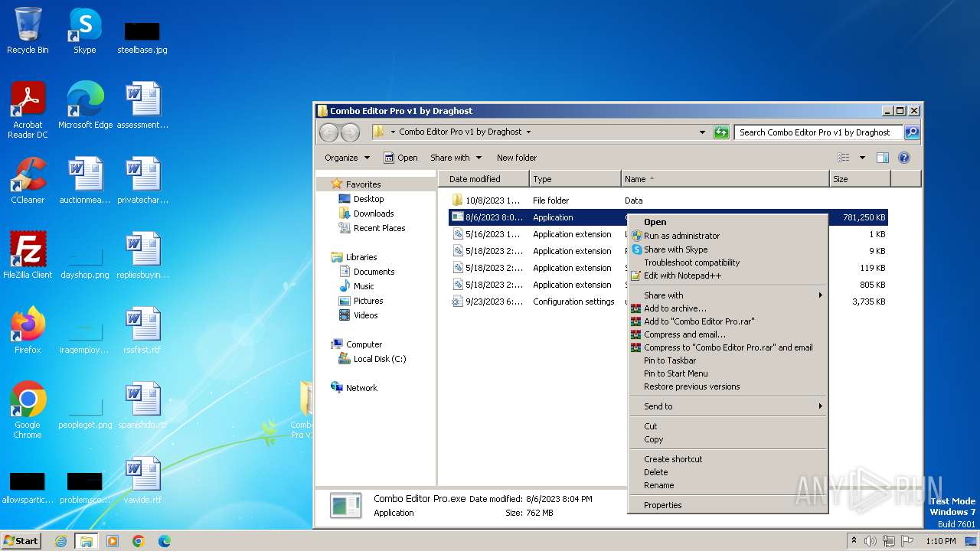Screen dimensions: 980x551
Task: Select the dayshop.png desktop file
Action: click(85, 262)
